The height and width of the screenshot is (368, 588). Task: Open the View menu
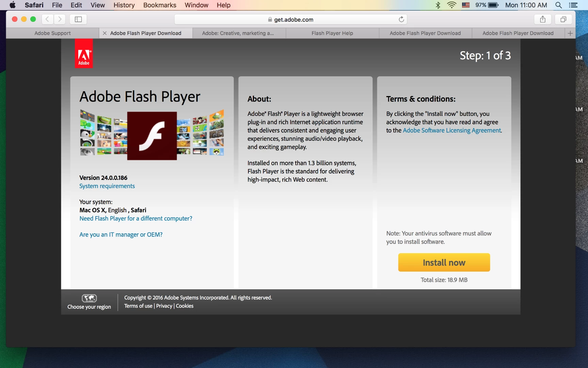(x=98, y=5)
